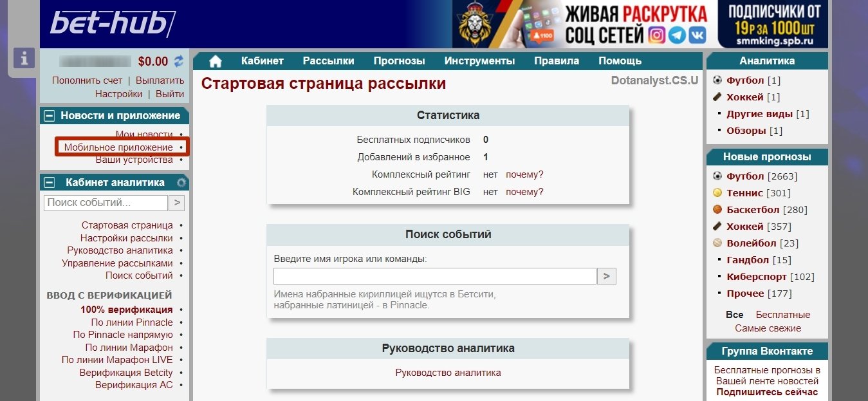
Task: Open Киберспорт new forecasts link
Action: [x=756, y=277]
